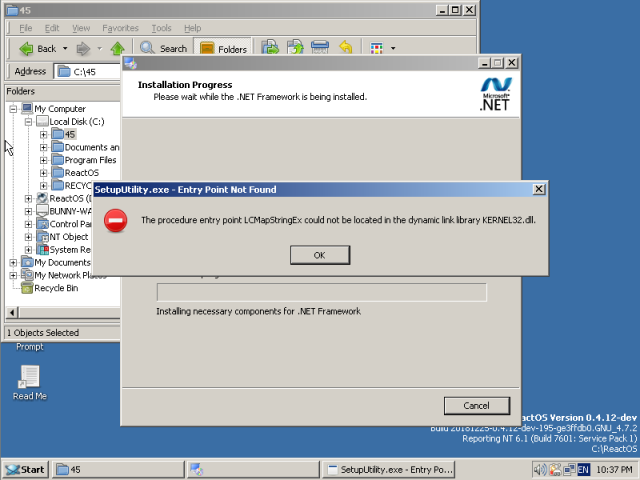Expand the Documents and Settings node
This screenshot has width=640, height=480.
[43, 147]
